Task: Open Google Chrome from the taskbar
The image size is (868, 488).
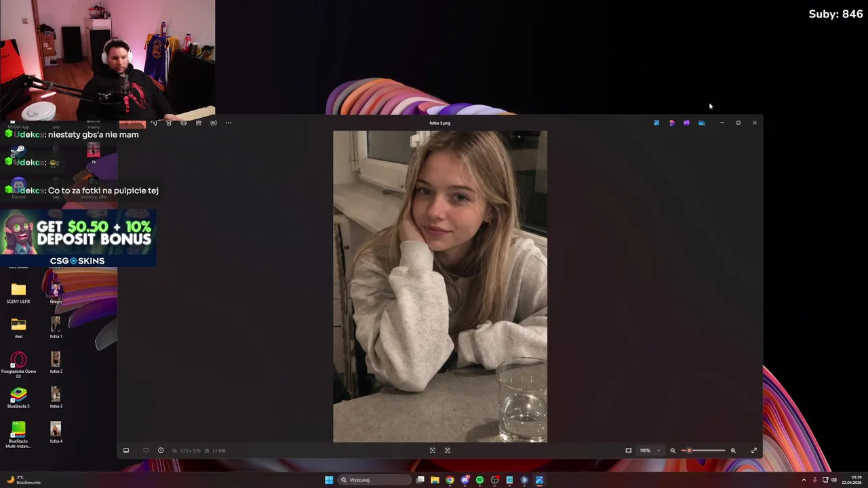Action: [x=450, y=480]
